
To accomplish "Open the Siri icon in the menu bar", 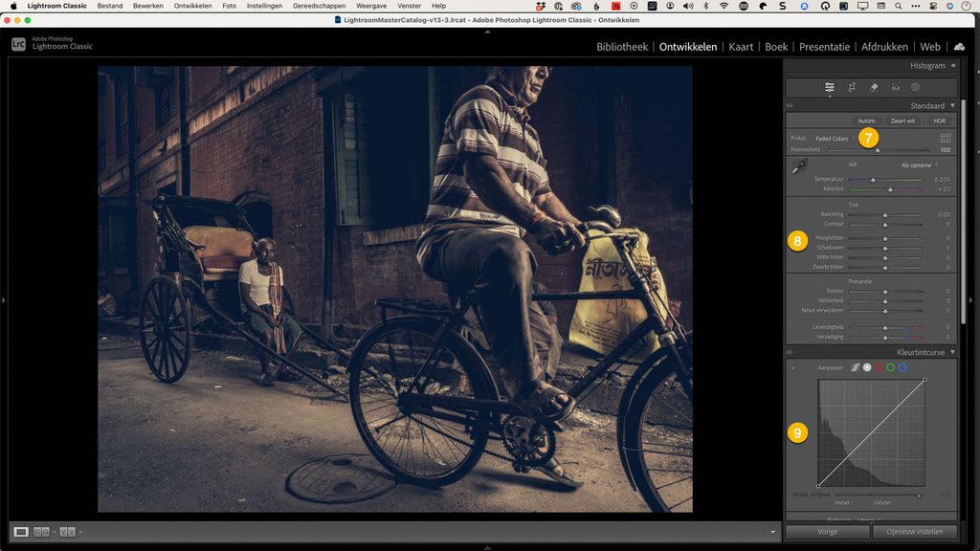I will [x=949, y=6].
